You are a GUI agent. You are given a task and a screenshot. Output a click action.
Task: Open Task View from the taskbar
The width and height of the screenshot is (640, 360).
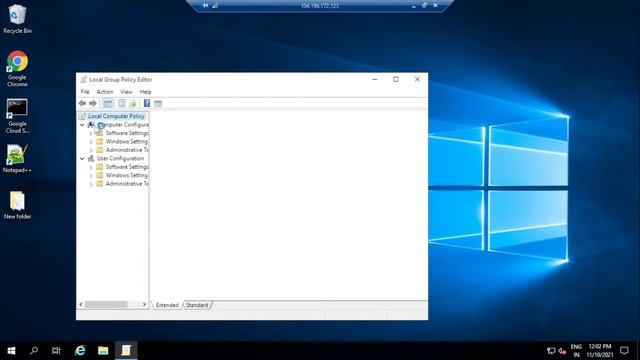[56, 351]
